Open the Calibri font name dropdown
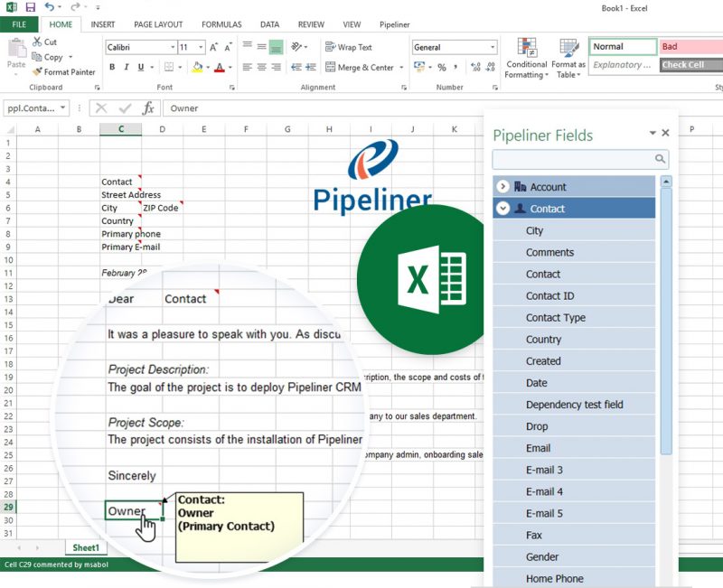The width and height of the screenshot is (723, 588). click(173, 47)
